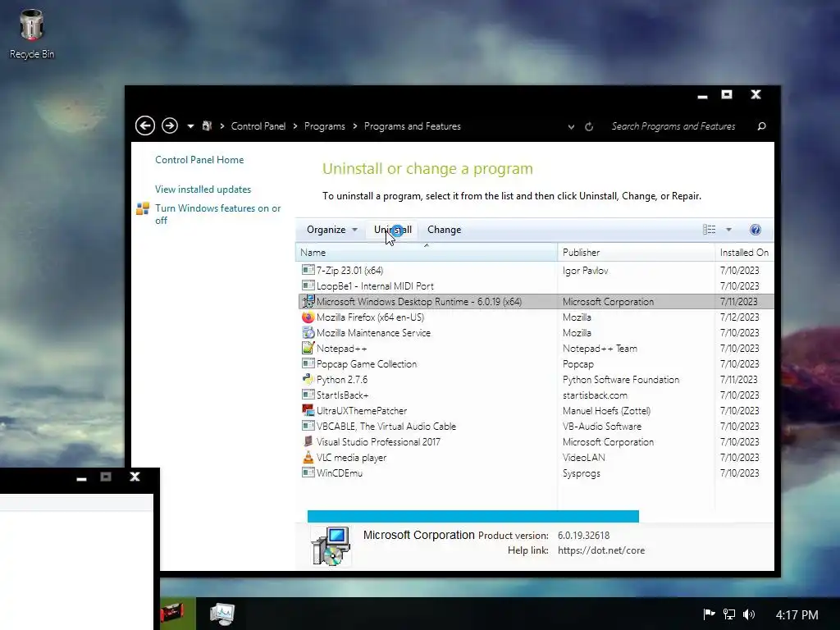Select the Mozilla Firefox icon
840x630 pixels.
pos(308,317)
